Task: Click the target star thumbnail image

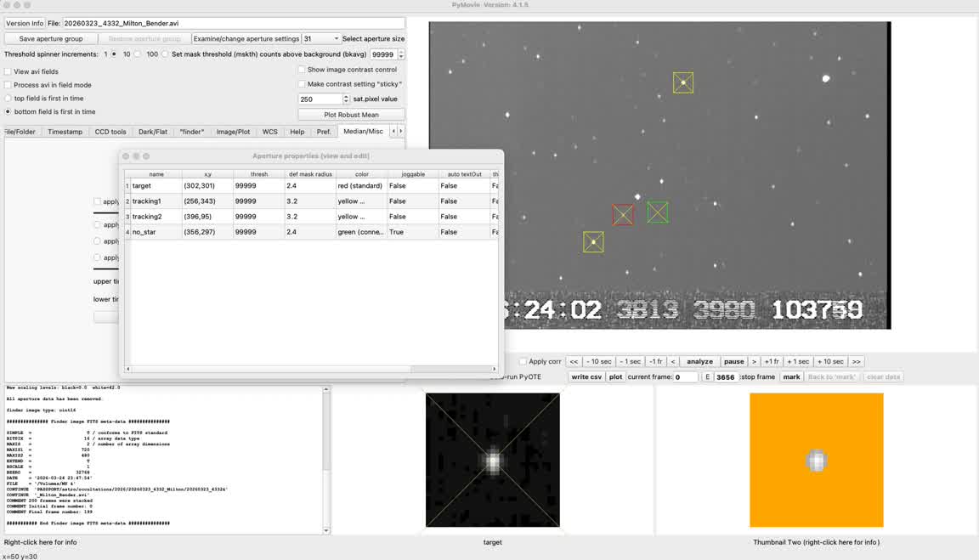Action: 492,460
